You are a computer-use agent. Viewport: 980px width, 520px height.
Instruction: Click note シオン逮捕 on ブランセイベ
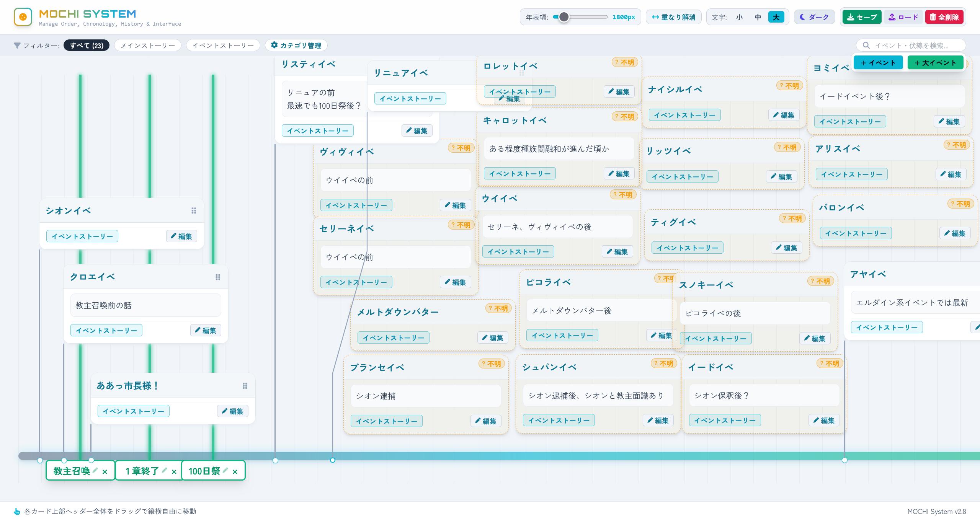click(x=426, y=396)
